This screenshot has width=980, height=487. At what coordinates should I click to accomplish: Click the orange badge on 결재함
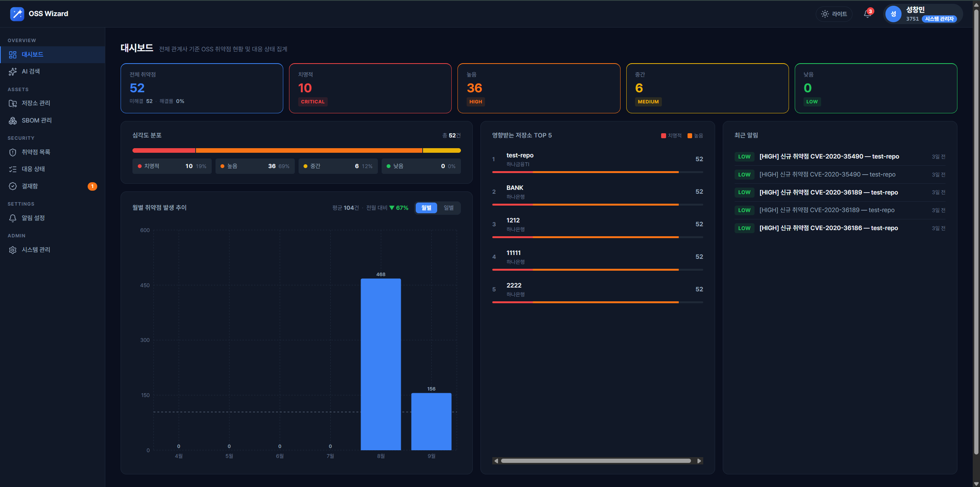pos(92,186)
